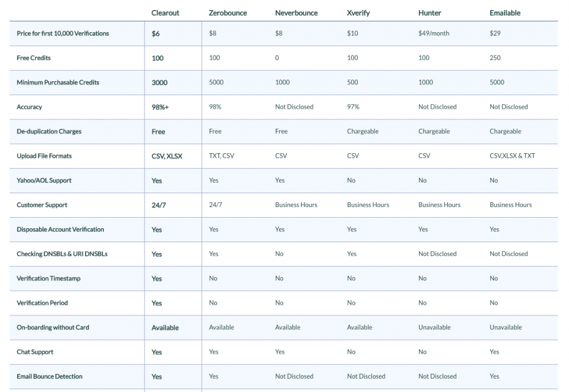Click the Minimum Purchasable Credits label
Viewport: 569px width, 392px height.
coord(58,82)
